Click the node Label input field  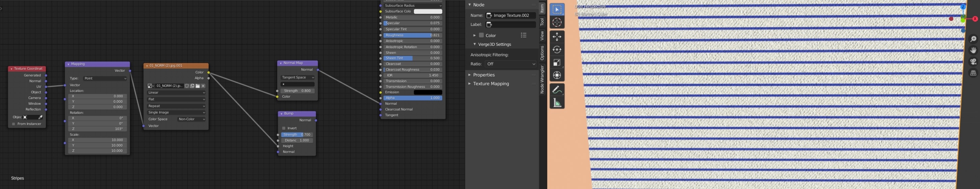(511, 24)
